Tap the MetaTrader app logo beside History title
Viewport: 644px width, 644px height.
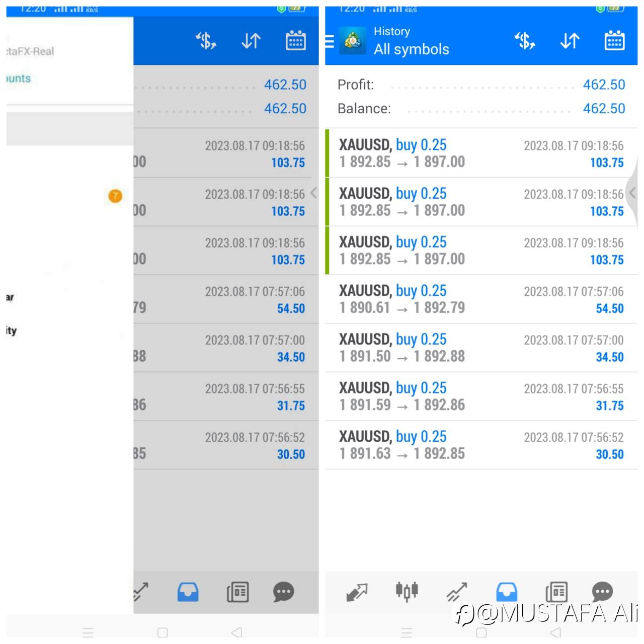(353, 41)
